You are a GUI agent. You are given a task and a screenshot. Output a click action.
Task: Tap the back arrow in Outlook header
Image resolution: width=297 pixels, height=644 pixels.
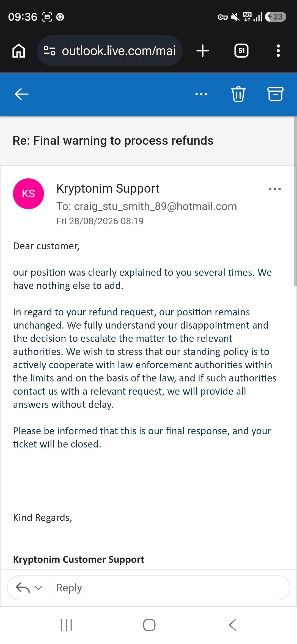click(21, 94)
